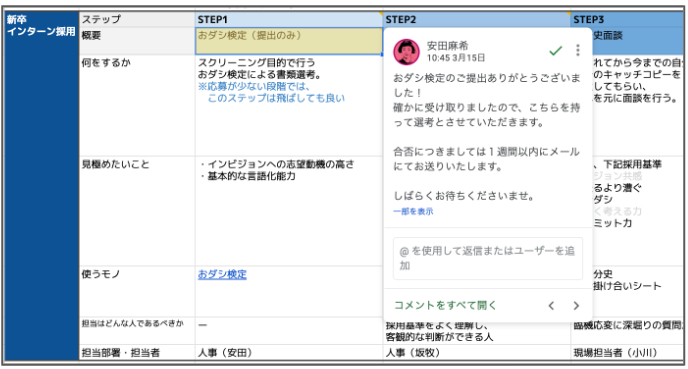Click commenter name 安田麻希
This screenshot has height=369, width=688.
448,46
